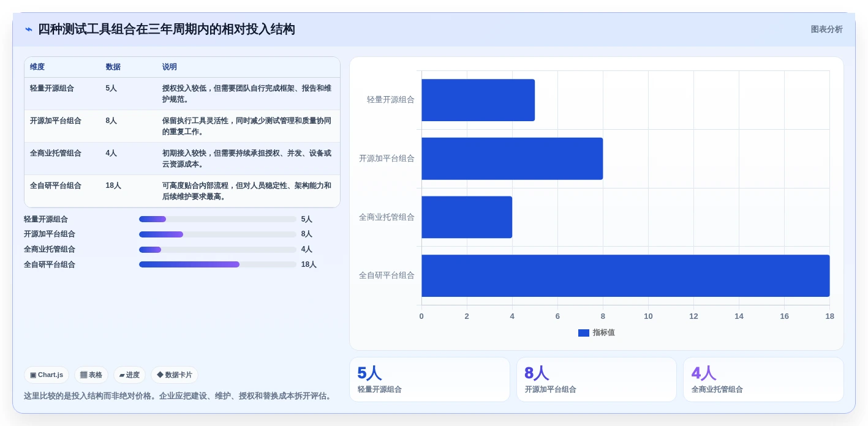Click the 开源加平台组合 progress bar
868x426 pixels.
tap(217, 234)
